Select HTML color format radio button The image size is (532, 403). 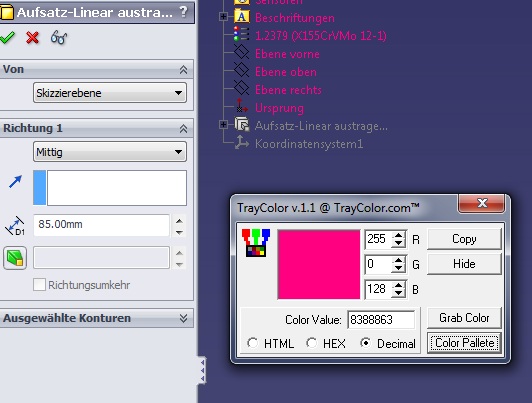coord(252,343)
